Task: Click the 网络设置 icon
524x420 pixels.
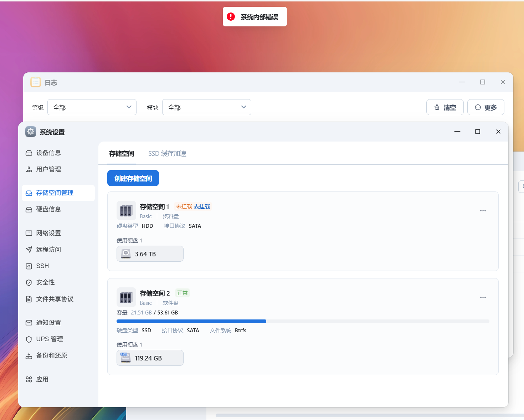Action: click(x=29, y=233)
